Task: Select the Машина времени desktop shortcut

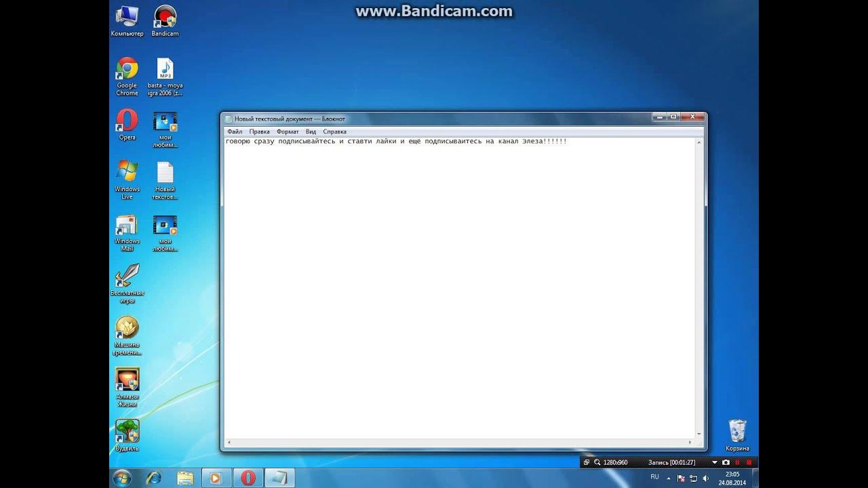Action: 127,335
